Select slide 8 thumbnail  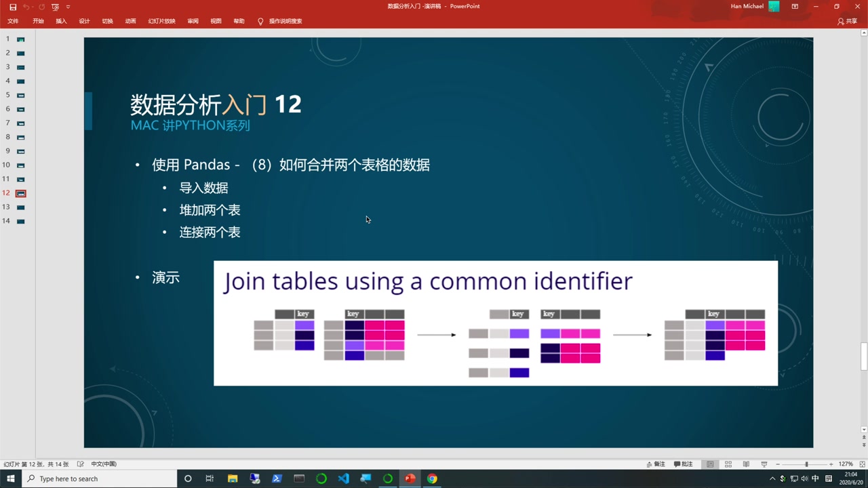[21, 137]
